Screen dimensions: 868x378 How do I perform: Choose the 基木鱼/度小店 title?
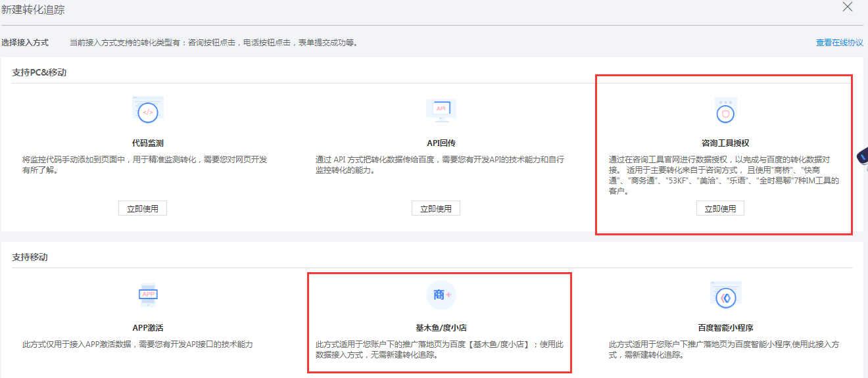click(441, 327)
